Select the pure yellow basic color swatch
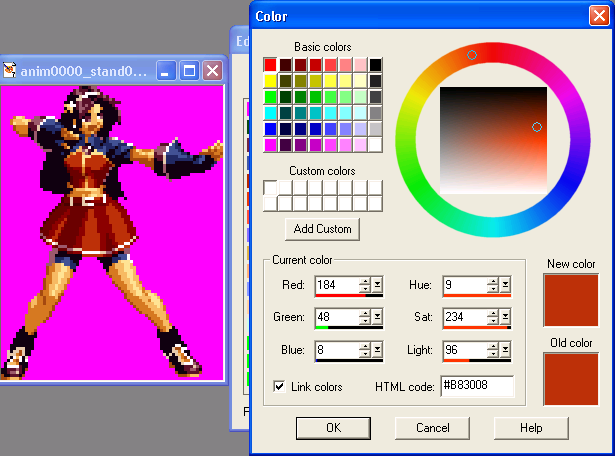Screen dimensions: 615x456 tap(270, 81)
